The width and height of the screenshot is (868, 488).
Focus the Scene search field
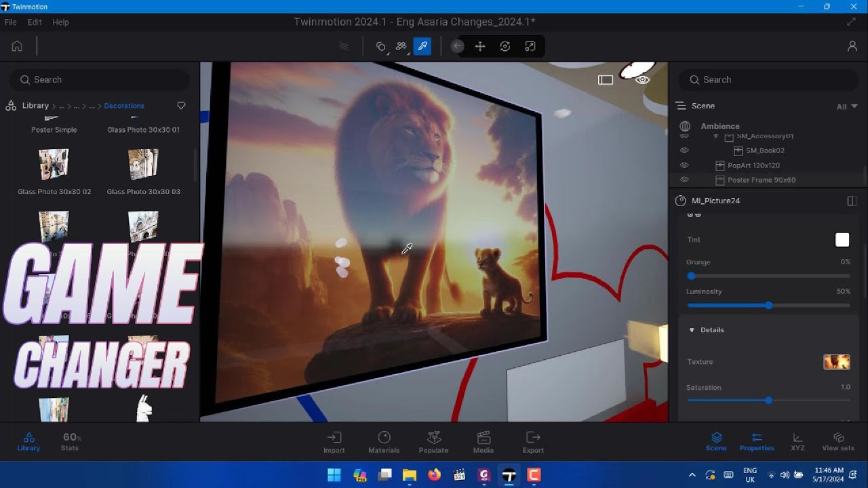pyautogui.click(x=768, y=80)
